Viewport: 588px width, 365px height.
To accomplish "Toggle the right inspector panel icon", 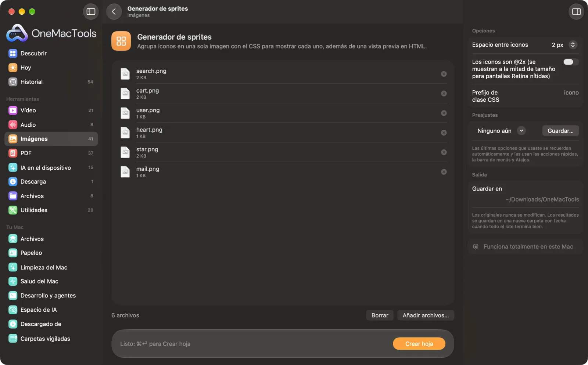I will (576, 12).
